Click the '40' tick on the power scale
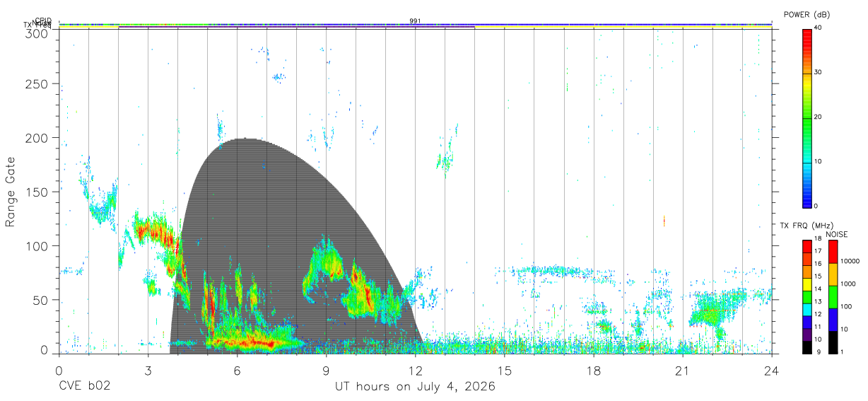The height and width of the screenshot is (401, 868). (x=818, y=28)
